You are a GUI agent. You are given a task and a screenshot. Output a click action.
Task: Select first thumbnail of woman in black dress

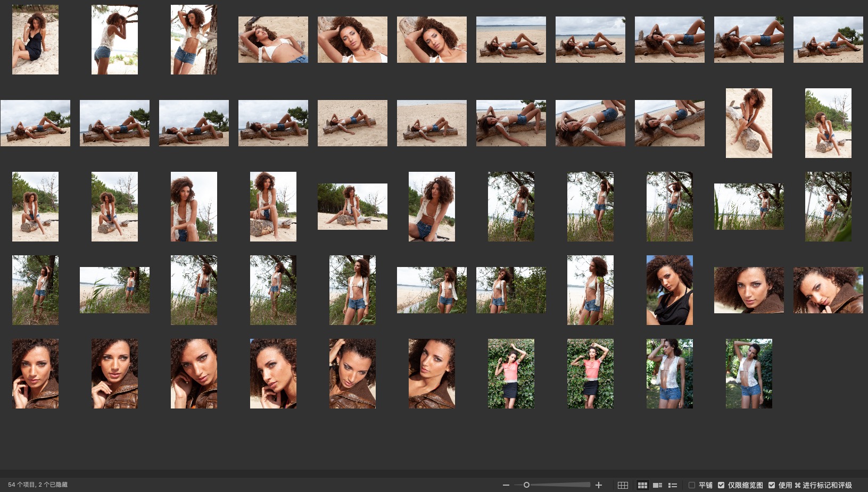pos(35,40)
